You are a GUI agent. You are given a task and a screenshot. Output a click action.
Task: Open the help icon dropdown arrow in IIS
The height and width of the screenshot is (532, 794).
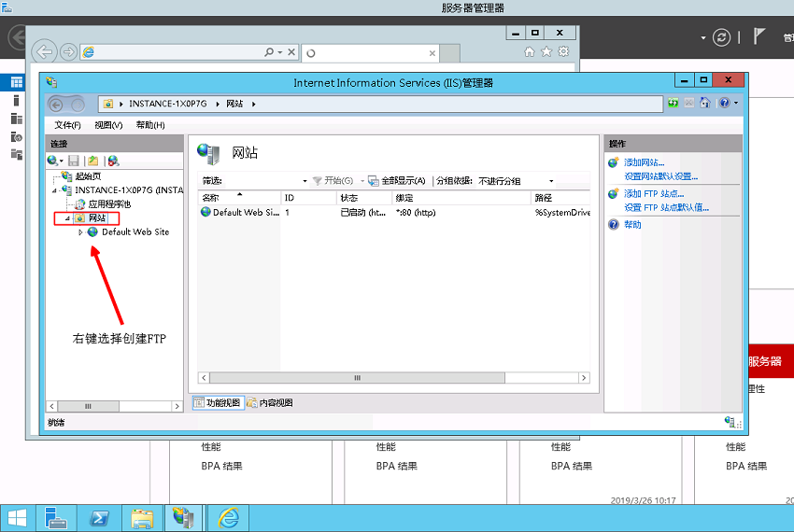tap(736, 104)
